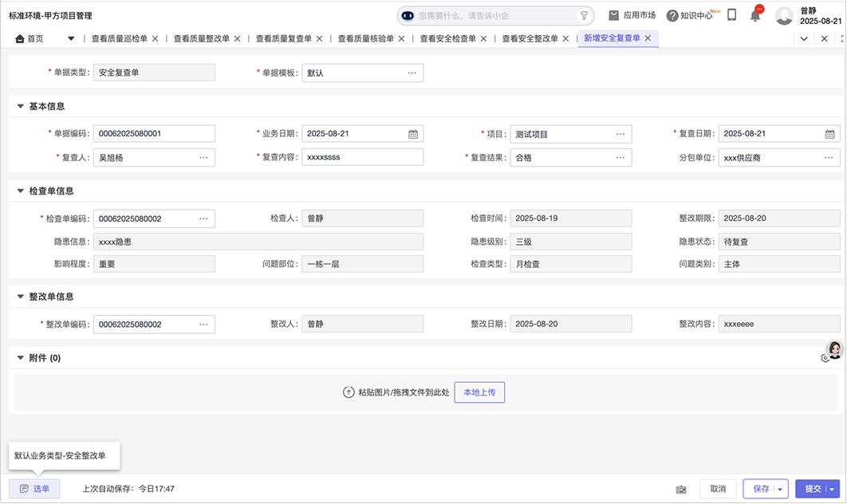Viewport: 847px width, 504px height.
Task: Click the notification bell icon
Action: (754, 16)
